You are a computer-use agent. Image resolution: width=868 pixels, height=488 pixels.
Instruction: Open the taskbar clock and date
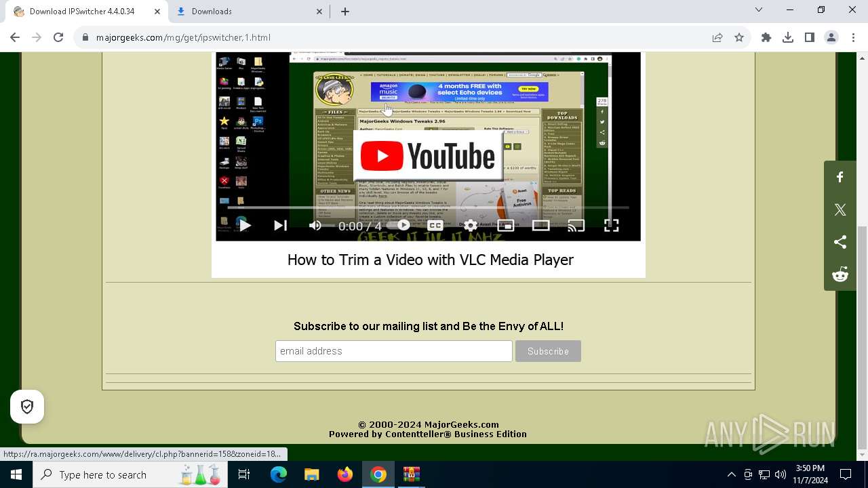pos(810,474)
